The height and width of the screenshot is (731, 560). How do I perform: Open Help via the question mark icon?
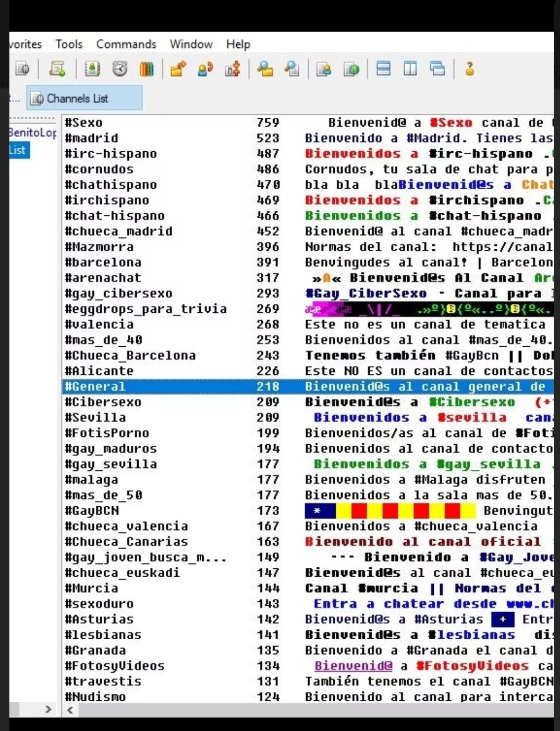click(x=469, y=68)
